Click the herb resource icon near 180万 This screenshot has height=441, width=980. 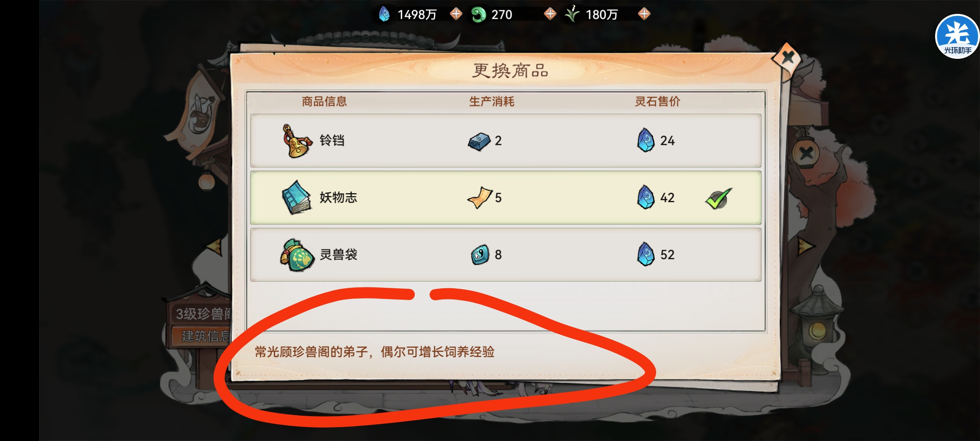pos(572,14)
